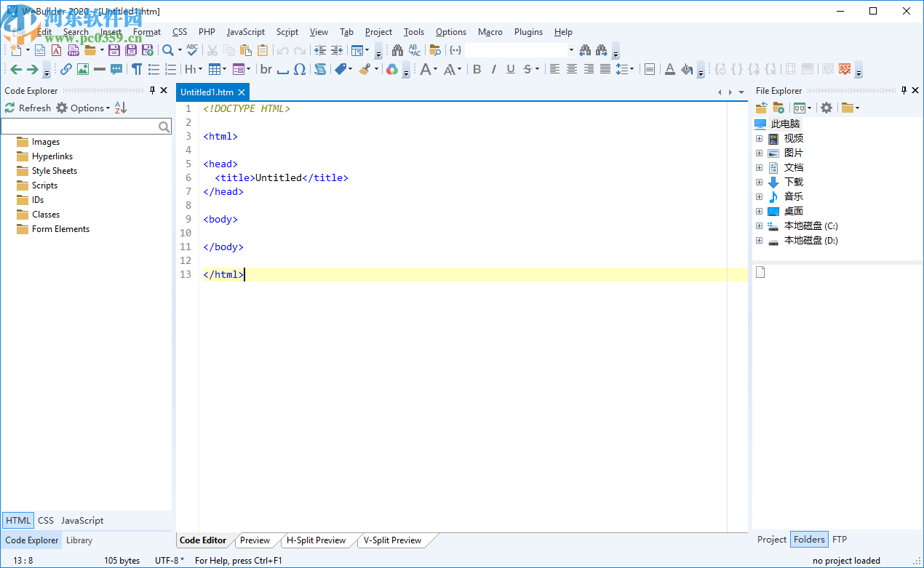This screenshot has width=924, height=568.
Task: Toggle bold formatting
Action: [477, 69]
